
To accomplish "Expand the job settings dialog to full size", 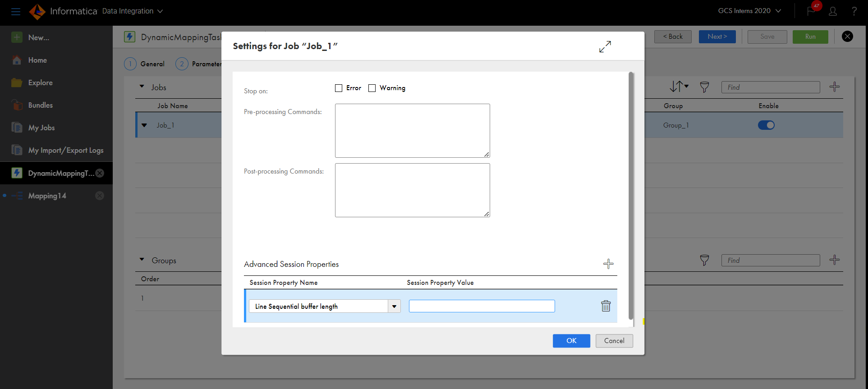I will pyautogui.click(x=605, y=46).
